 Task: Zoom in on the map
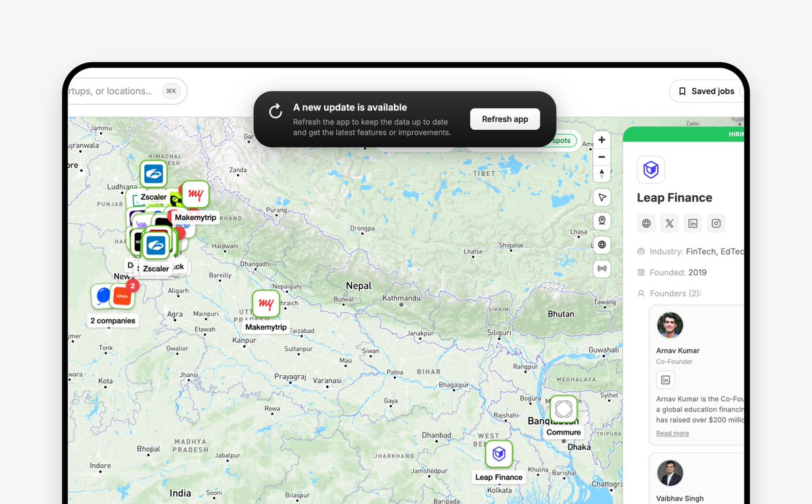point(602,140)
